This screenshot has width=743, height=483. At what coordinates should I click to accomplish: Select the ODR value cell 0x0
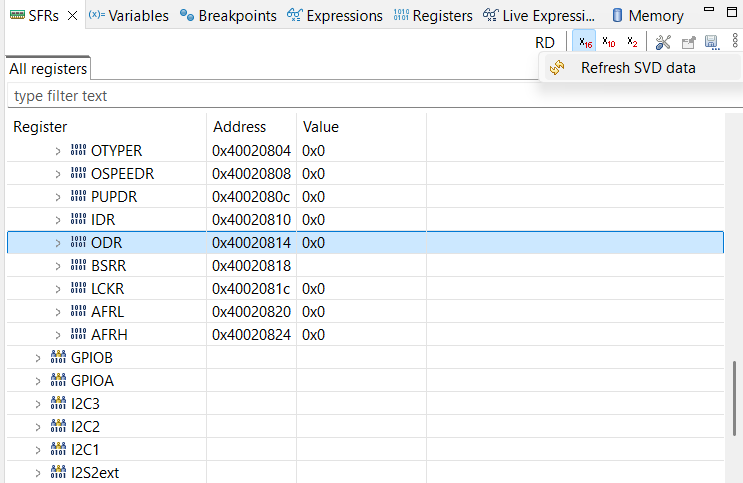[x=362, y=243]
